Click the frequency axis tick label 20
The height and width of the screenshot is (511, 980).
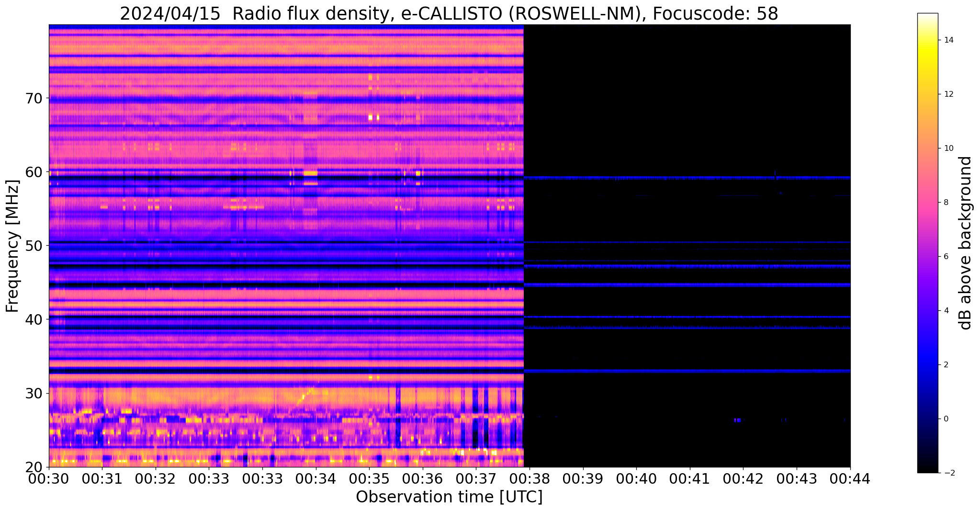pos(34,467)
